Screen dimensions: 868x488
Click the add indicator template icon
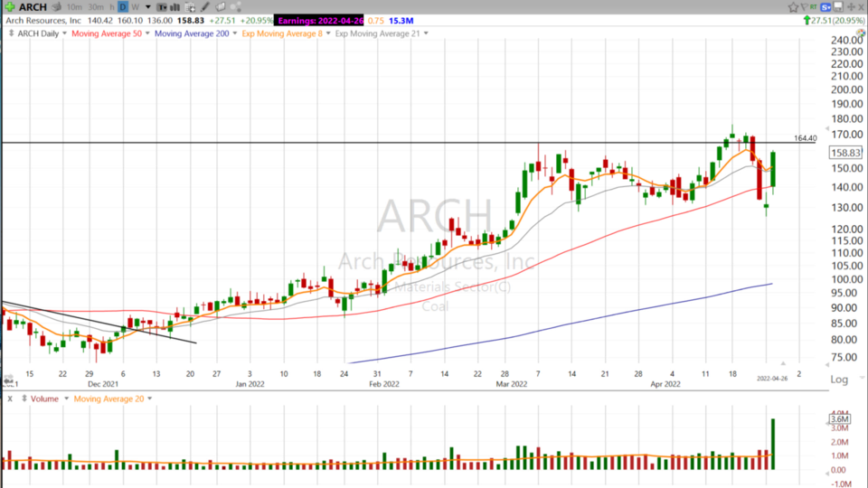click(x=190, y=7)
